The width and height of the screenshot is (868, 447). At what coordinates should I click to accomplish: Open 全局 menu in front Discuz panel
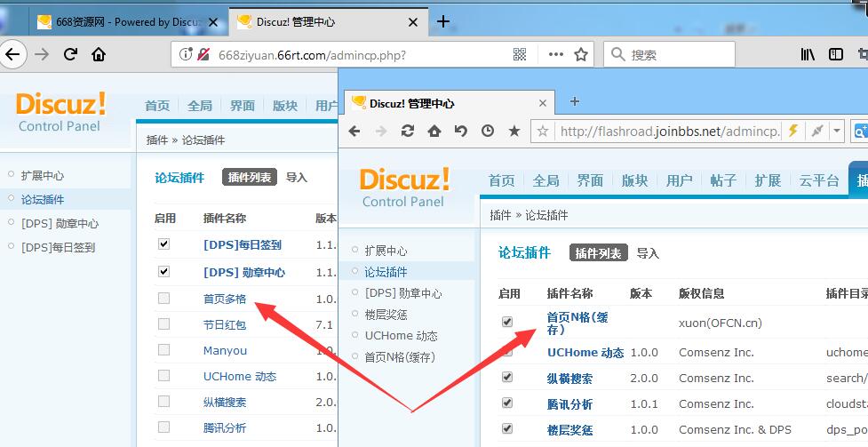pos(545,180)
